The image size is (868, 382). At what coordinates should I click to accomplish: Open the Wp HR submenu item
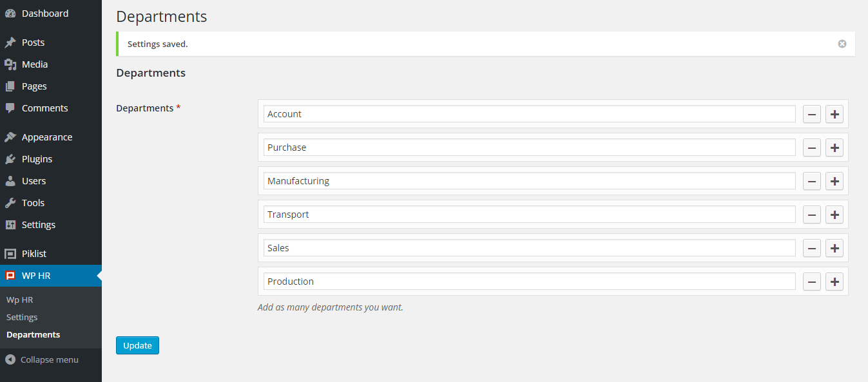pos(19,300)
